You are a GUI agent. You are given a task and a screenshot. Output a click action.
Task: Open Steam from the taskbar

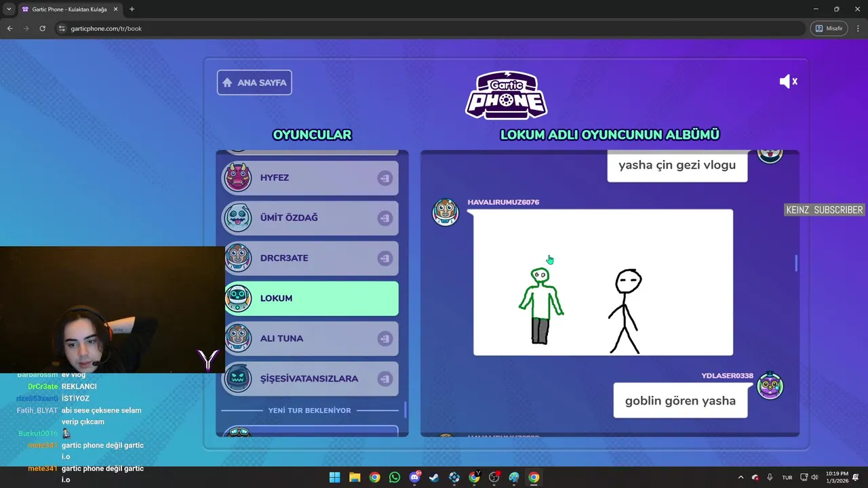[435, 477]
